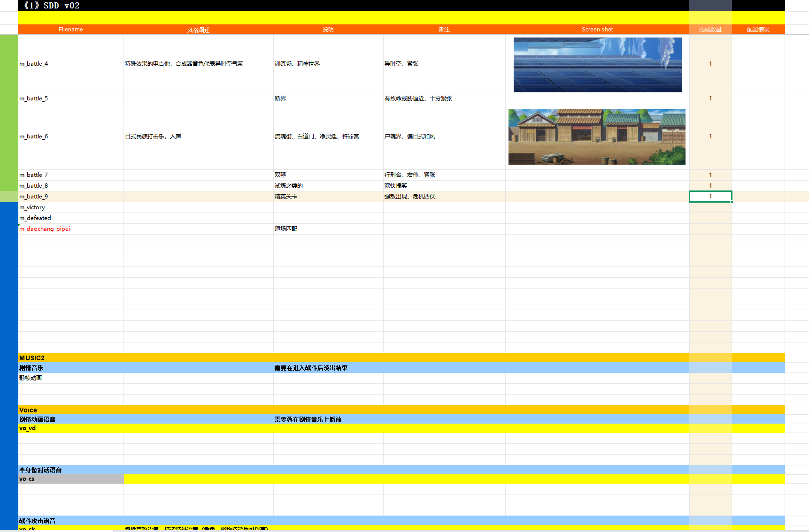Click the Filename column header
The width and height of the screenshot is (809, 532).
[x=70, y=30]
